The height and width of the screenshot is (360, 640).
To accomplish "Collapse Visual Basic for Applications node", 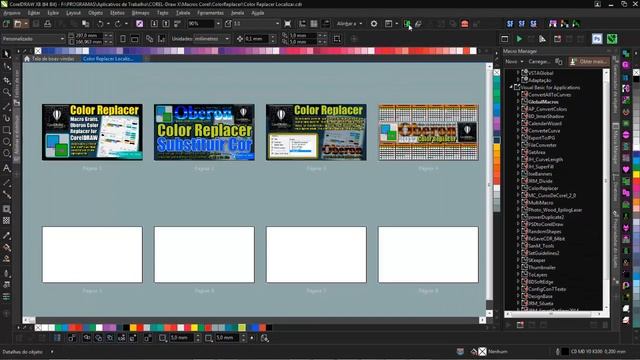I will click(x=511, y=87).
